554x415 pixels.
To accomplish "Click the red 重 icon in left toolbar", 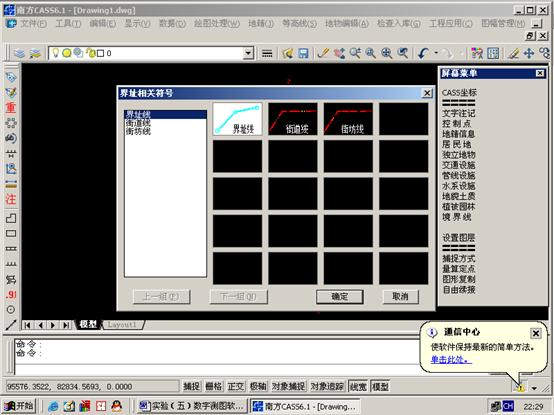I will [11, 107].
